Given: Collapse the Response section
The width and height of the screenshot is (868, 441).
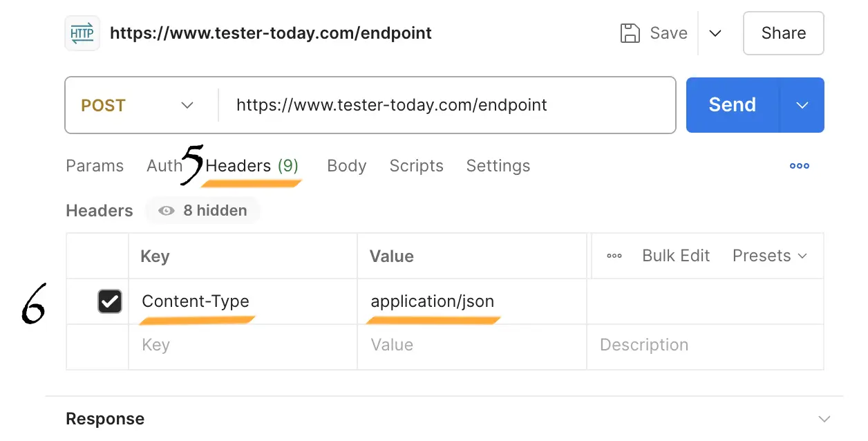Looking at the screenshot, I should pos(822,418).
